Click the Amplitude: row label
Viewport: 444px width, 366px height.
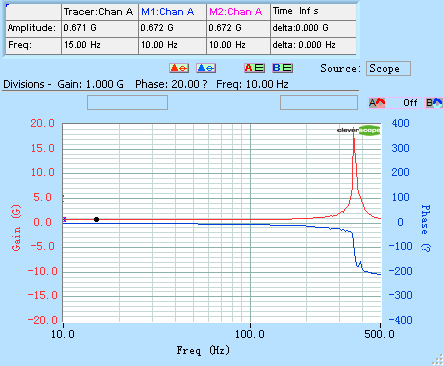point(32,28)
